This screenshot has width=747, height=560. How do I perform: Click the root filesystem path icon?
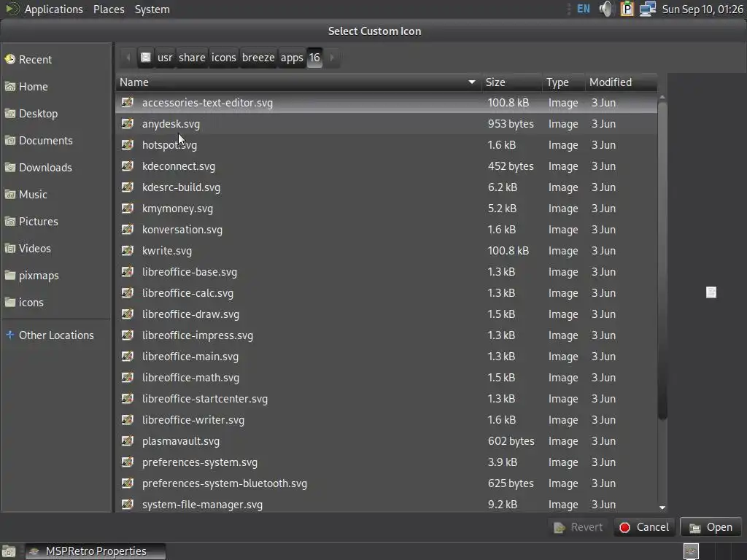(x=146, y=58)
